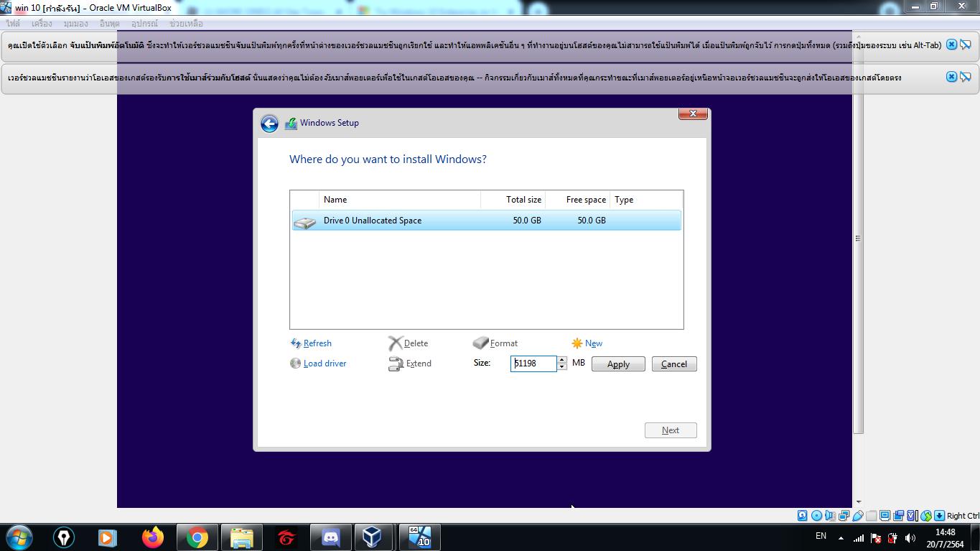Viewport: 980px width, 551px height.
Task: Increase partition size with the up spinner arrow
Action: point(562,360)
